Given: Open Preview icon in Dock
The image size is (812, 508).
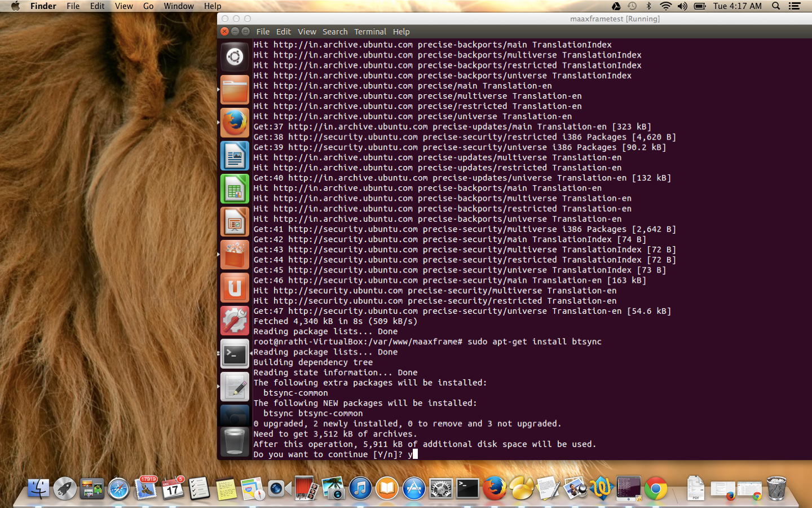Looking at the screenshot, I should (x=575, y=489).
